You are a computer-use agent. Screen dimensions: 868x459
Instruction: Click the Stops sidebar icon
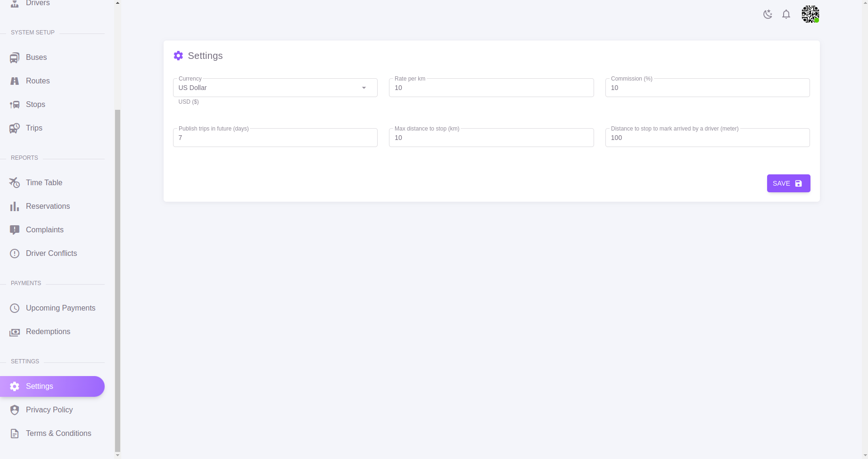point(14,104)
